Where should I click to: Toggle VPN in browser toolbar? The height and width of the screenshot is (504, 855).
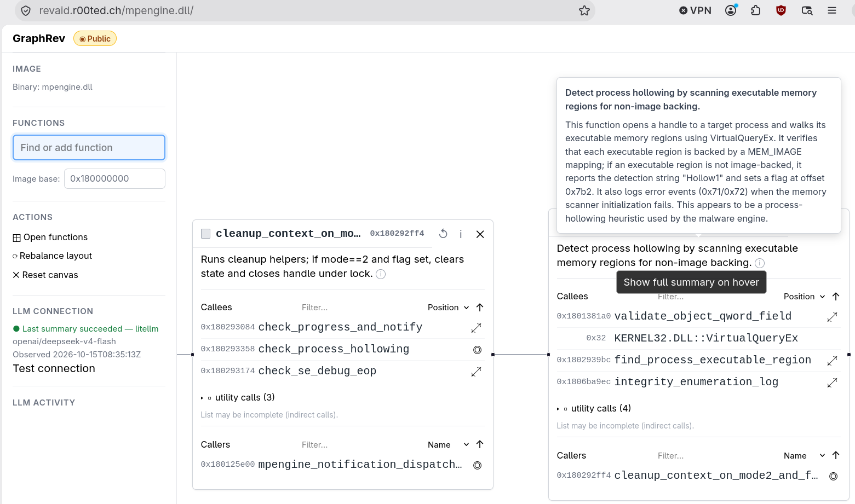point(695,10)
